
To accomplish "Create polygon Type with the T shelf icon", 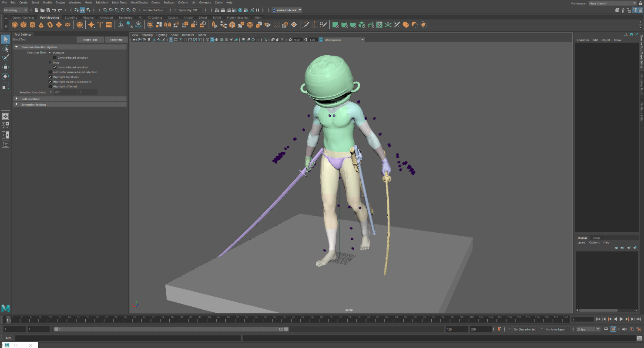I will click(x=100, y=25).
